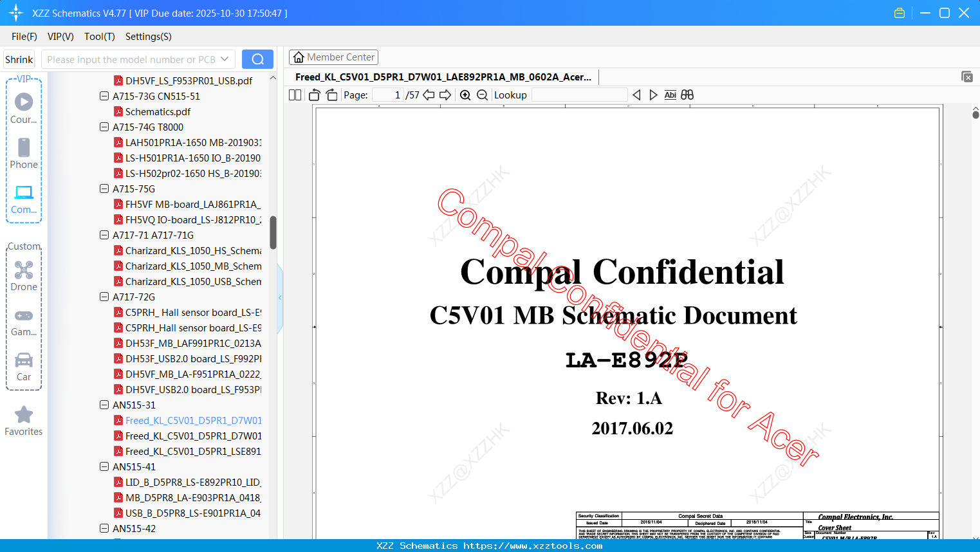The image size is (980, 552).
Task: Open the DH5VF_MB_LA-F951PR1A file
Action: click(x=187, y=374)
